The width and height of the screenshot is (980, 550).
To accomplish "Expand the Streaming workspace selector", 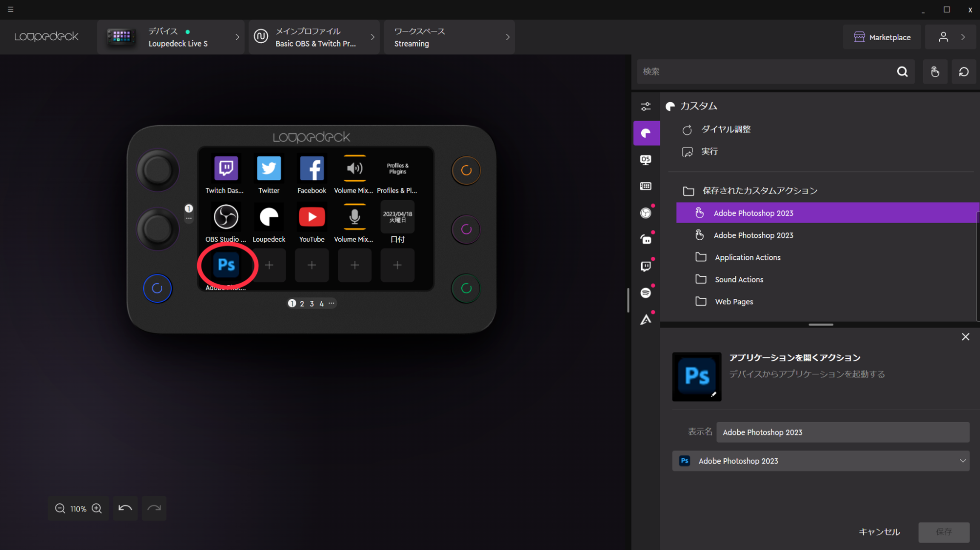I will (x=449, y=37).
